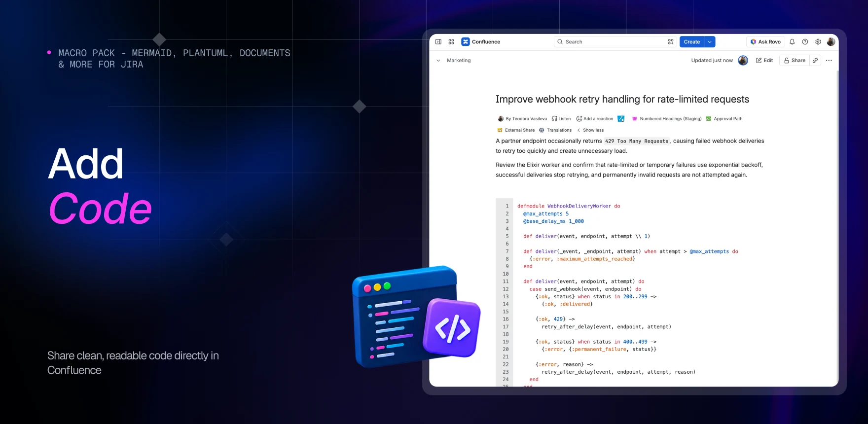Open External Share
Screen dimensions: 868x424
pyautogui.click(x=516, y=130)
